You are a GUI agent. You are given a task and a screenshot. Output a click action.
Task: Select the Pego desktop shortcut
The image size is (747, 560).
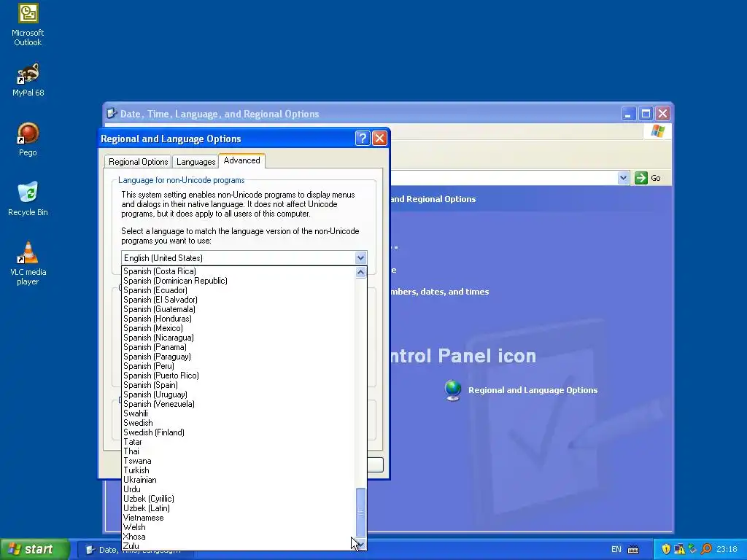point(28,139)
